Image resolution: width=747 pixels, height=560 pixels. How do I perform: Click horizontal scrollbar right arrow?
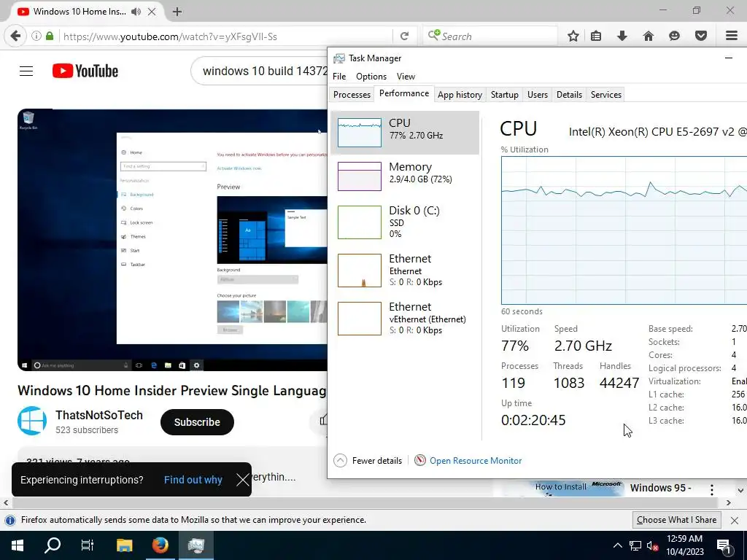click(729, 502)
